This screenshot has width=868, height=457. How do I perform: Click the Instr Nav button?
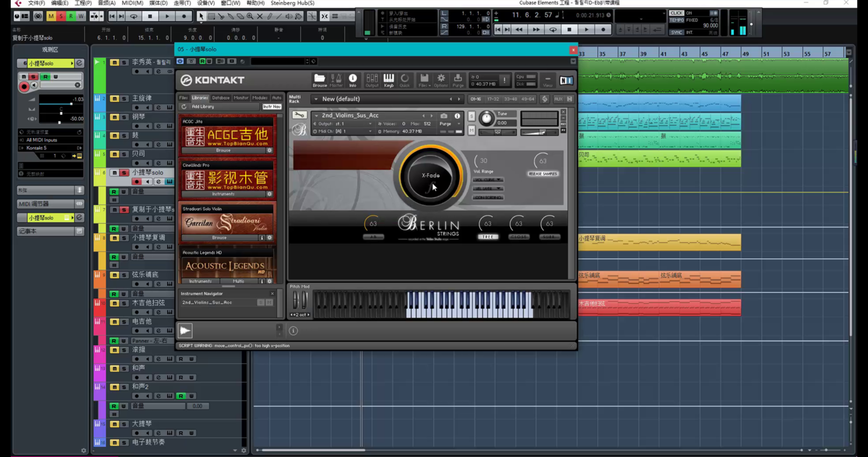[272, 107]
